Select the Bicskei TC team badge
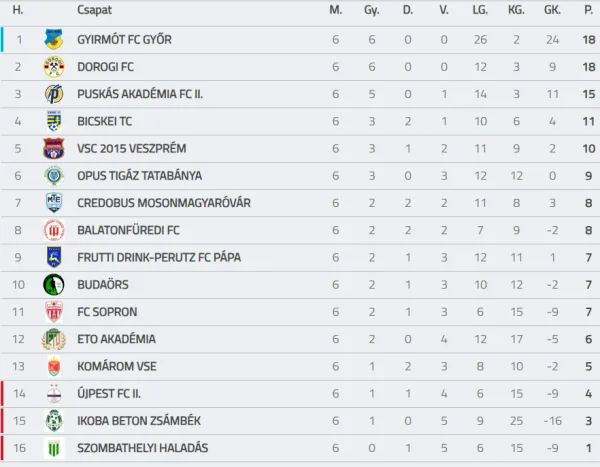The image size is (600, 467). tap(54, 121)
